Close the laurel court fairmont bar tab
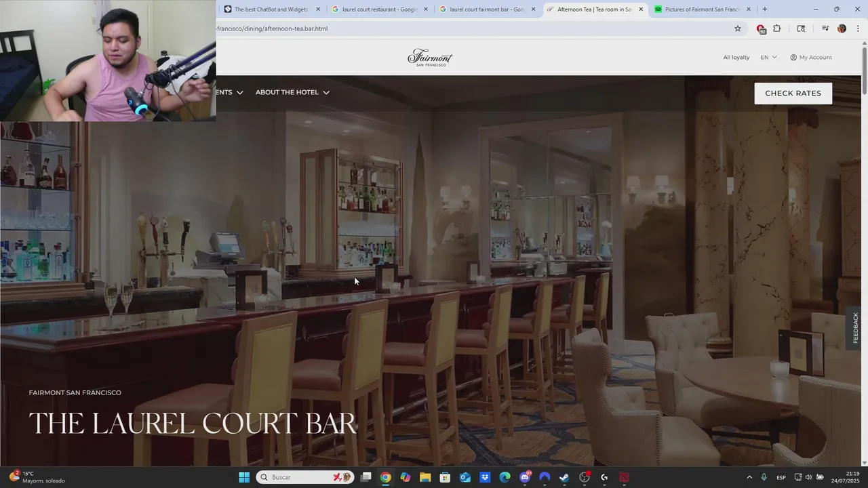This screenshot has width=868, height=488. pos(533,9)
